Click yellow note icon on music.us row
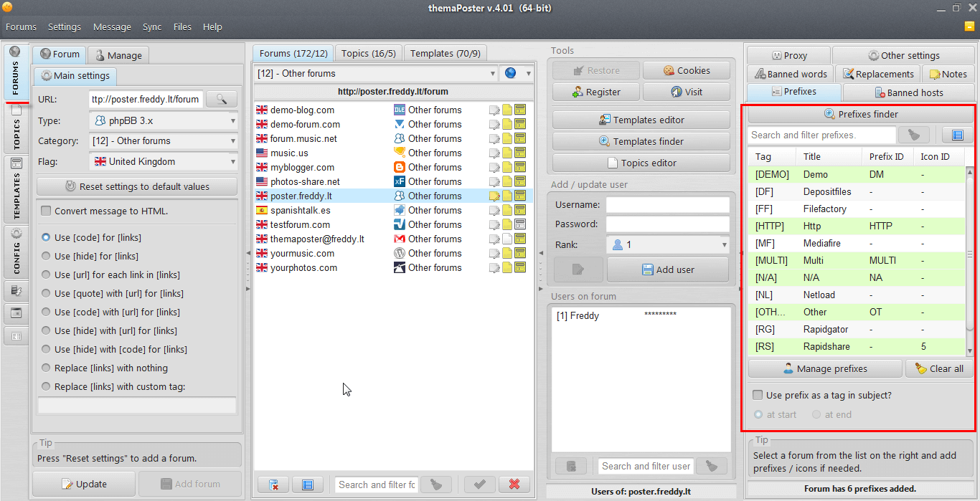Screen dimensions: 980x501 507,153
